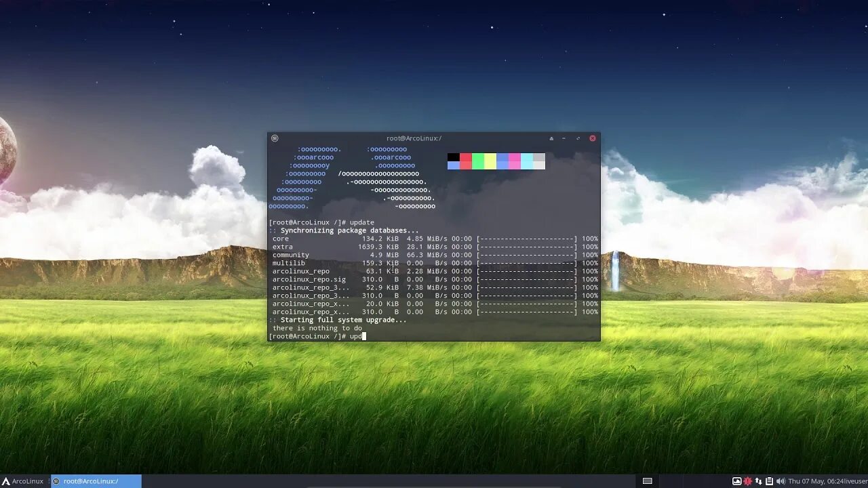The height and width of the screenshot is (488, 868).
Task: Open the terminal window menu icon in title bar
Action: 275,138
